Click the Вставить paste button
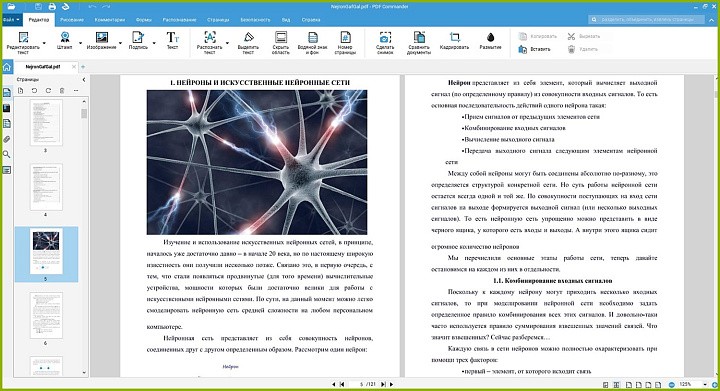Image resolution: width=720 pixels, height=391 pixels. [x=534, y=49]
